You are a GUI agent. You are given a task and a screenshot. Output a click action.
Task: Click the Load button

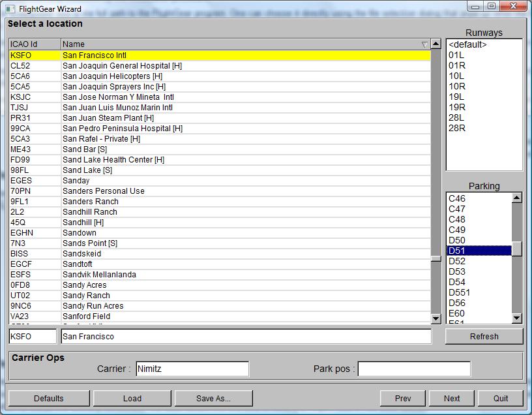point(132,398)
